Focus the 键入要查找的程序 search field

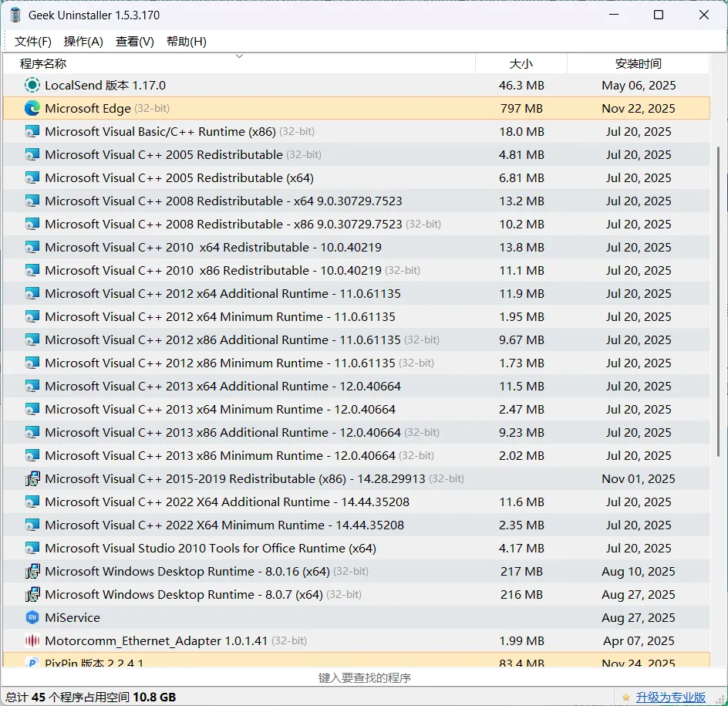click(x=364, y=677)
